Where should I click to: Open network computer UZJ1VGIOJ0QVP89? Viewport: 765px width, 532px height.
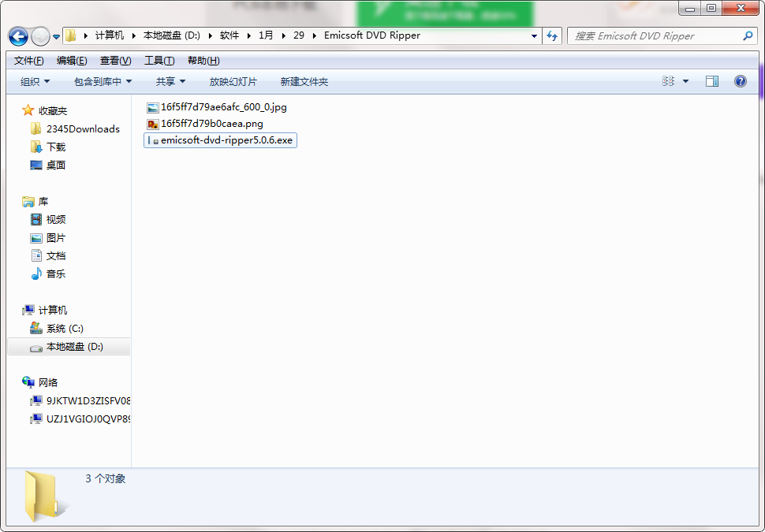(88, 419)
